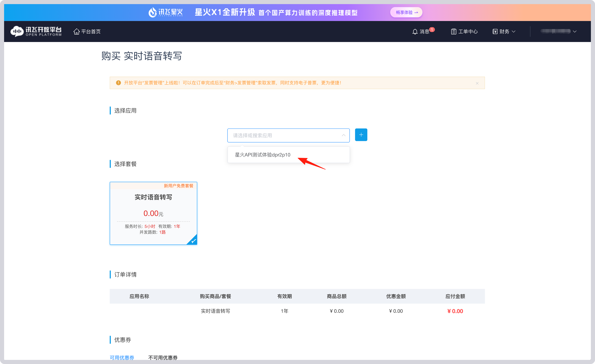Click the 讯飞星火 spark logo in the banner

165,12
